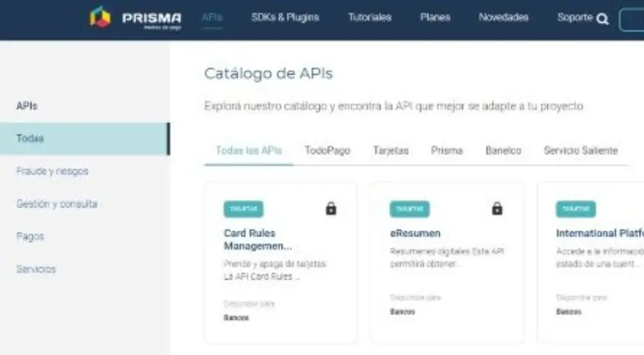Click the APIs sidebar heading
The width and height of the screenshot is (644, 355).
[26, 106]
